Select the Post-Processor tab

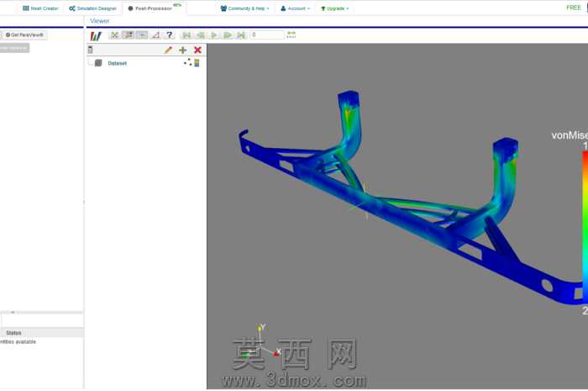click(x=154, y=8)
